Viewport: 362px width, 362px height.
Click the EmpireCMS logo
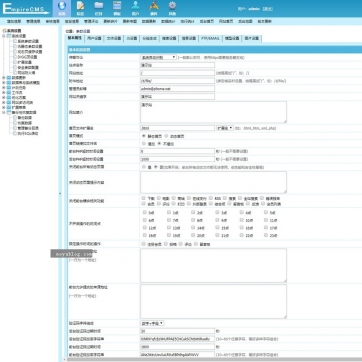(x=25, y=9)
